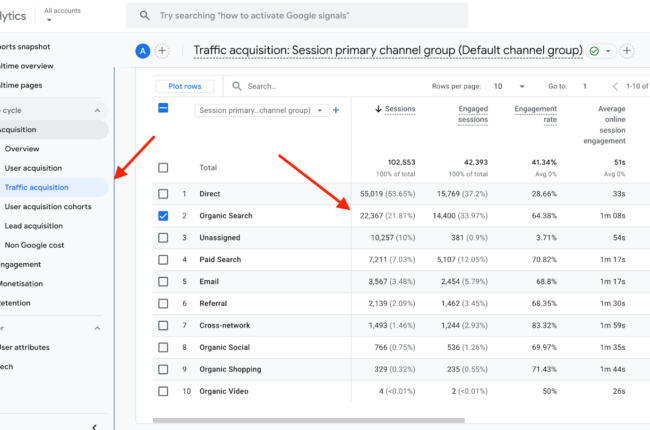650x430 pixels.
Task: Open User acquisition cohorts report
Action: click(48, 206)
